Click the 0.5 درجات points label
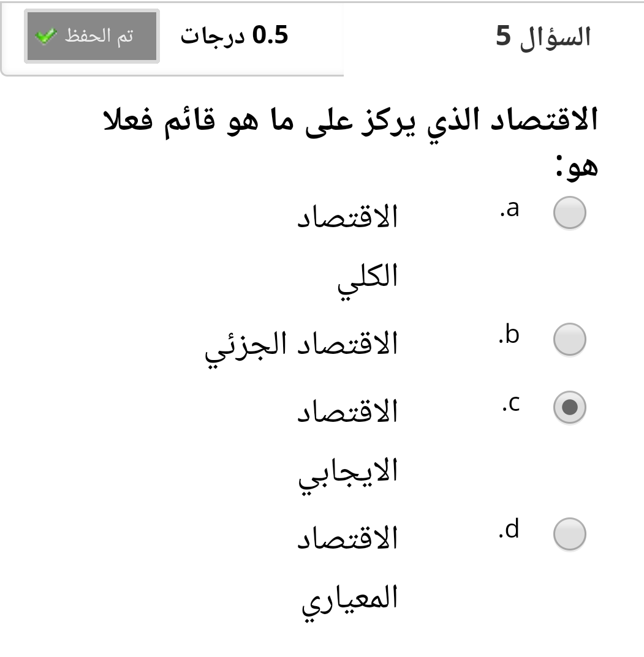The height and width of the screenshot is (657, 644). coord(234,35)
